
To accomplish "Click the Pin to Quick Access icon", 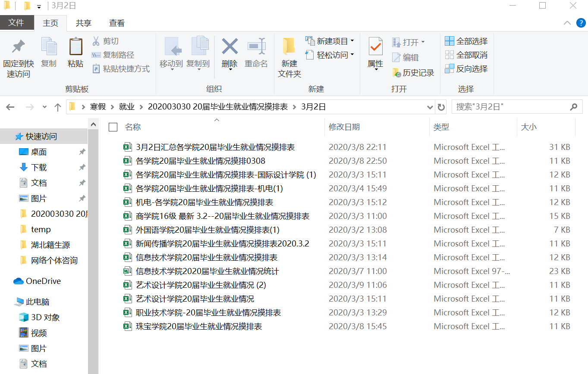I will (18, 47).
